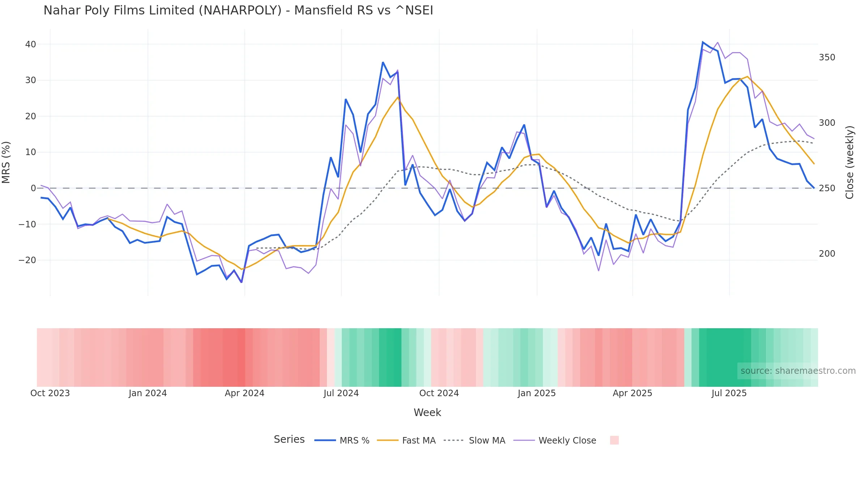Click the 'Jul 2024' x-axis label
This screenshot has width=868, height=488.
(341, 393)
